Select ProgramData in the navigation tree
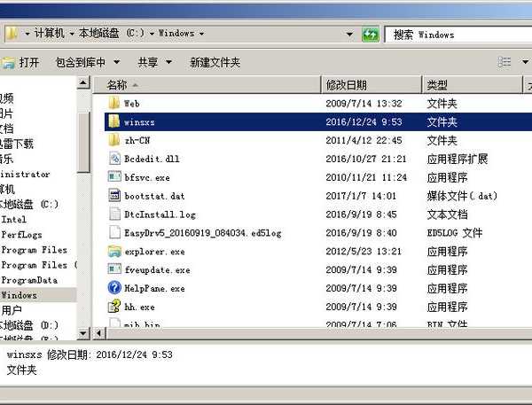This screenshot has width=532, height=405. pyautogui.click(x=29, y=280)
